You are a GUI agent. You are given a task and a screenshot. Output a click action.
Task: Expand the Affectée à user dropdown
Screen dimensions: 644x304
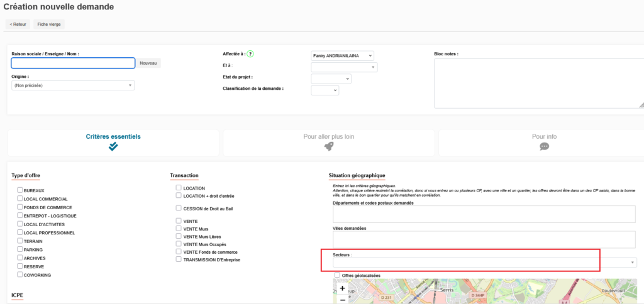[x=342, y=55]
